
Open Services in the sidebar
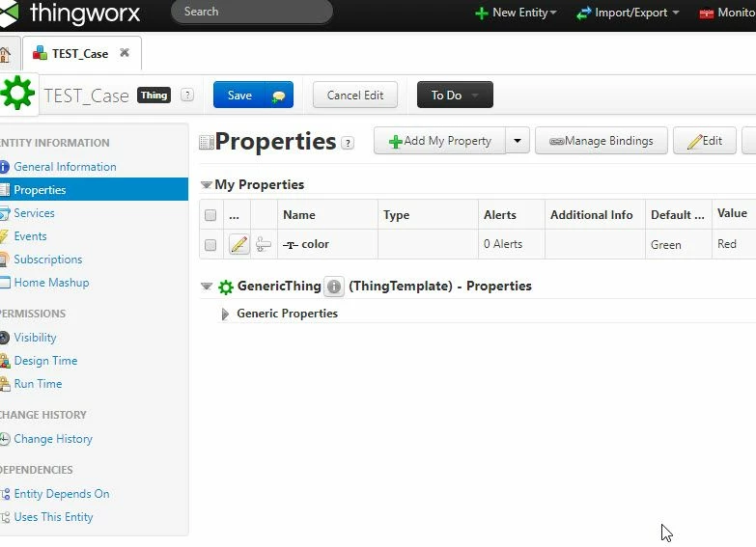[x=34, y=213]
